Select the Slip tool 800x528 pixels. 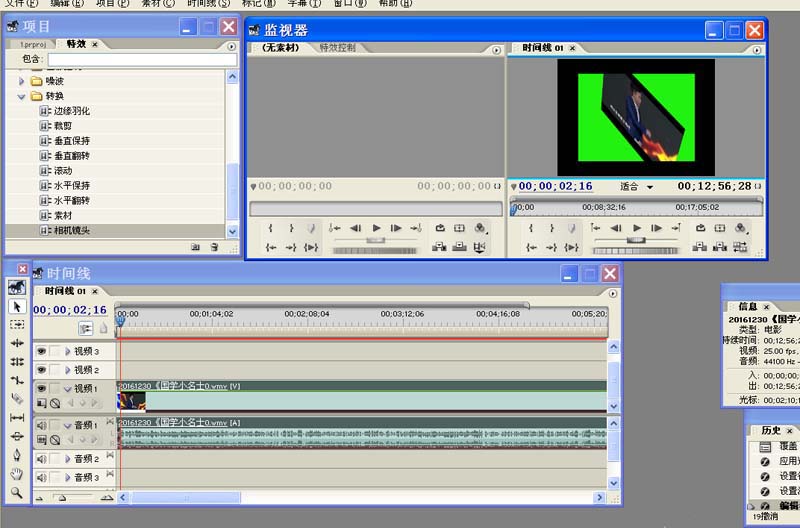point(17,417)
